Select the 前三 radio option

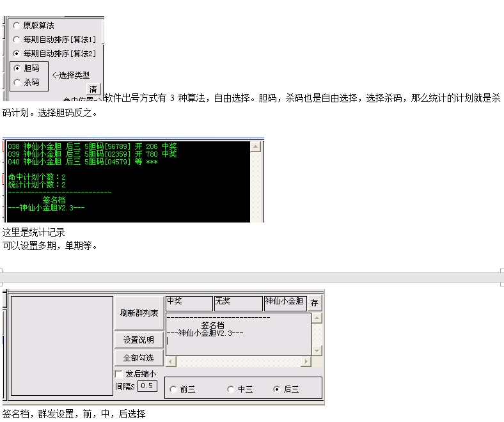coord(173,389)
